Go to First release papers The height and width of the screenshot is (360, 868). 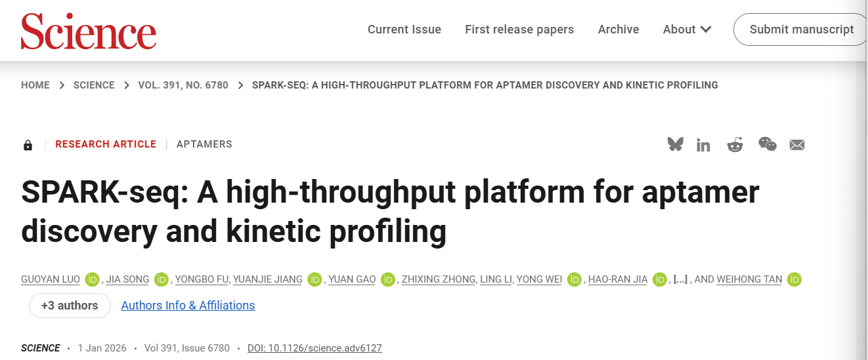[519, 30]
